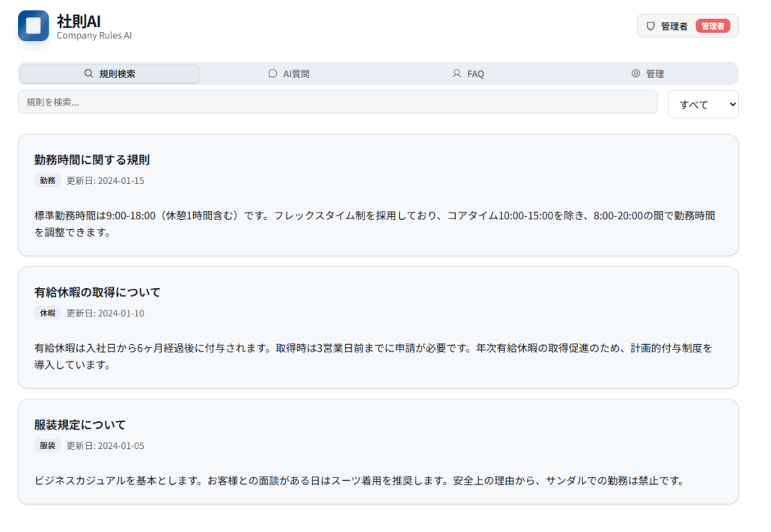This screenshot has width=771, height=532.
Task: Click the chat bubble icon for AI質問
Action: pyautogui.click(x=272, y=74)
